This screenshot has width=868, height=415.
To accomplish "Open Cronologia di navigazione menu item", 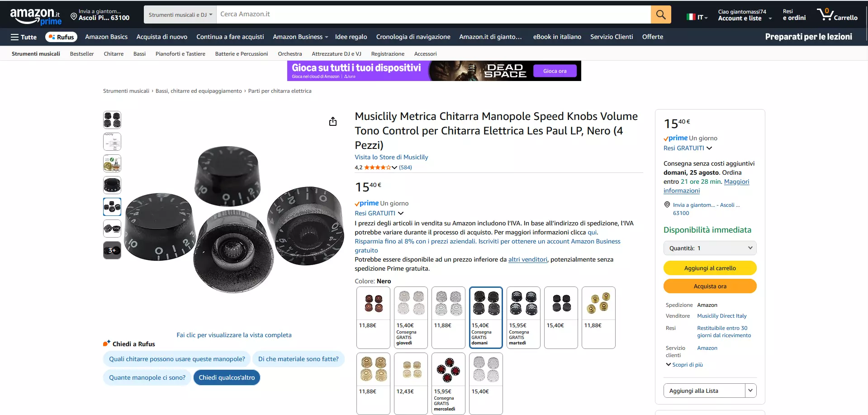I will [413, 37].
